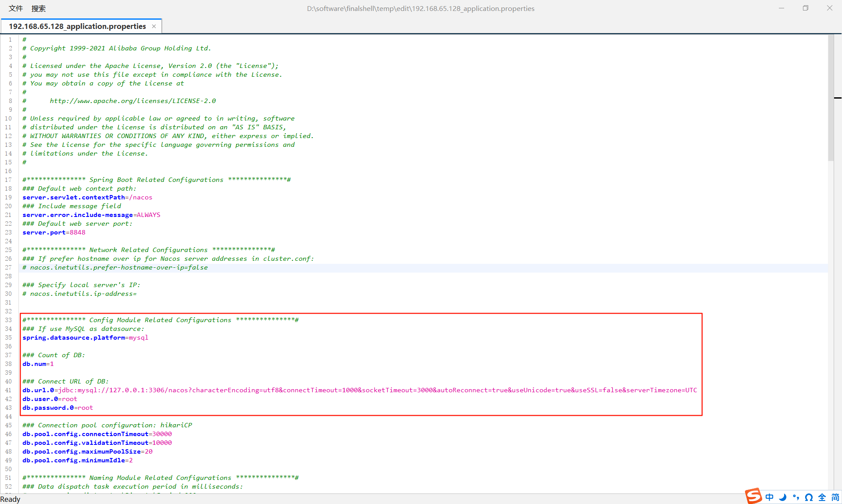This screenshot has width=842, height=504.
Task: Select the 192.168.65.128_application.properties tab
Action: (77, 26)
